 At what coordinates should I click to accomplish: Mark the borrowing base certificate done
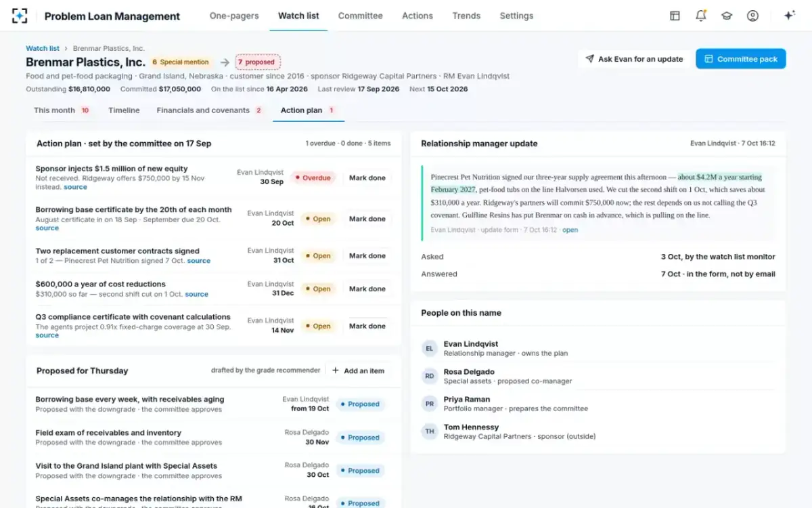367,219
